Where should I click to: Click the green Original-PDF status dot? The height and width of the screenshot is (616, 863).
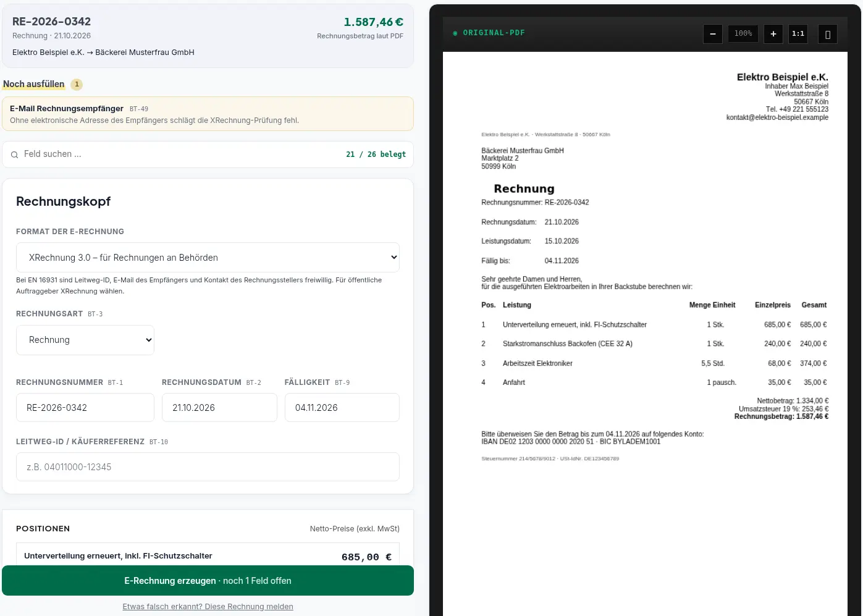point(455,33)
